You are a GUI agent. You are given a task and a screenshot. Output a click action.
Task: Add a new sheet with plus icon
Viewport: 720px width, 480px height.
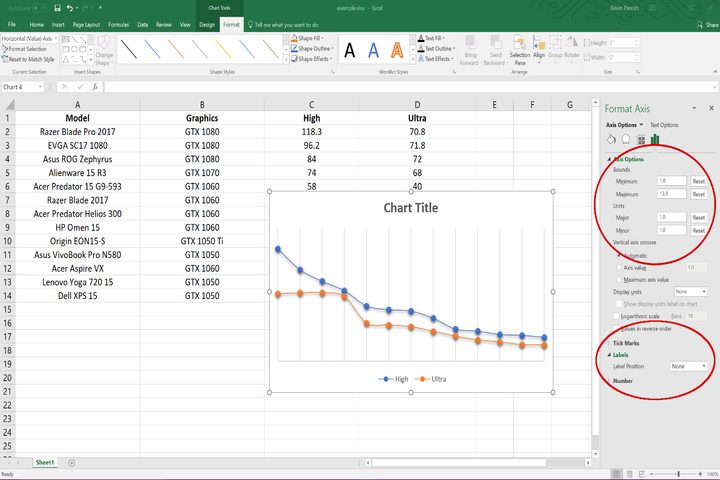click(72, 463)
